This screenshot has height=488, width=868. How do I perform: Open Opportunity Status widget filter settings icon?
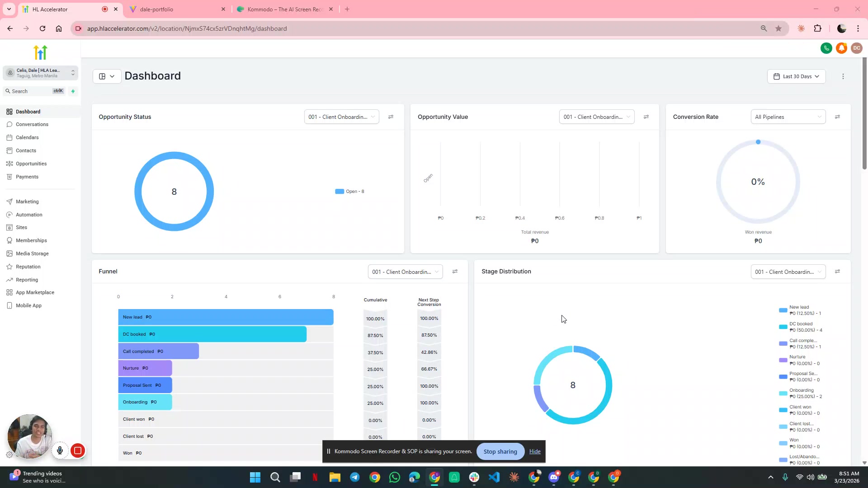coord(391,117)
